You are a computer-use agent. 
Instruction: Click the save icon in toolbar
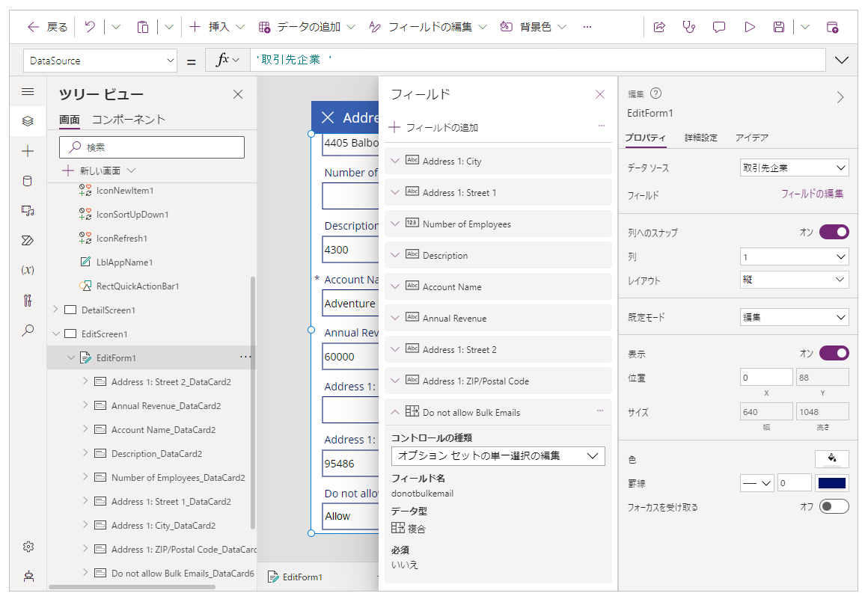779,27
